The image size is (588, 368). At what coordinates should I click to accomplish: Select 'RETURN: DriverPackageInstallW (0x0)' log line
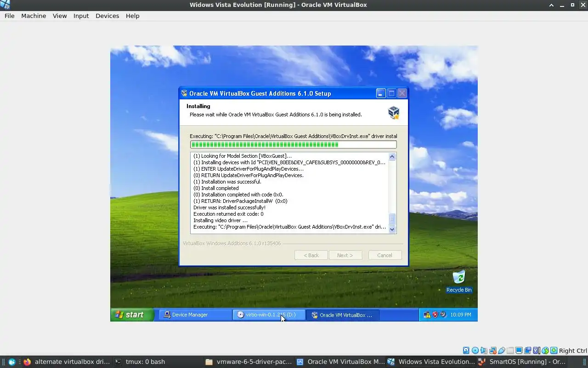click(240, 201)
